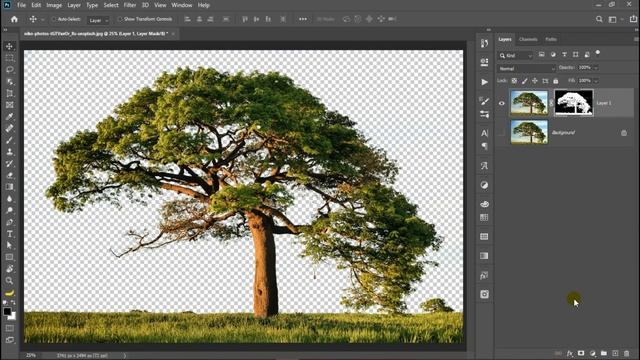Select the Clone Stamp tool
640x360 pixels.
[x=9, y=152]
